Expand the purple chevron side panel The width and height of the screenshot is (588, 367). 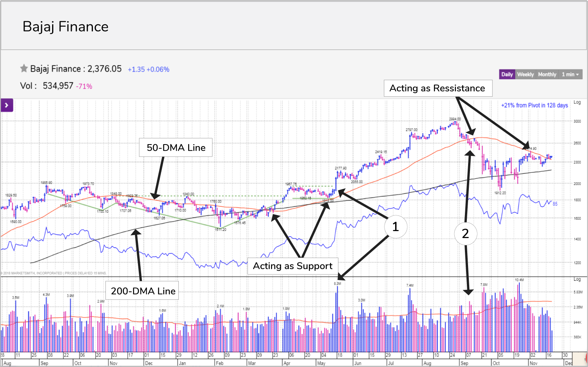pos(7,105)
